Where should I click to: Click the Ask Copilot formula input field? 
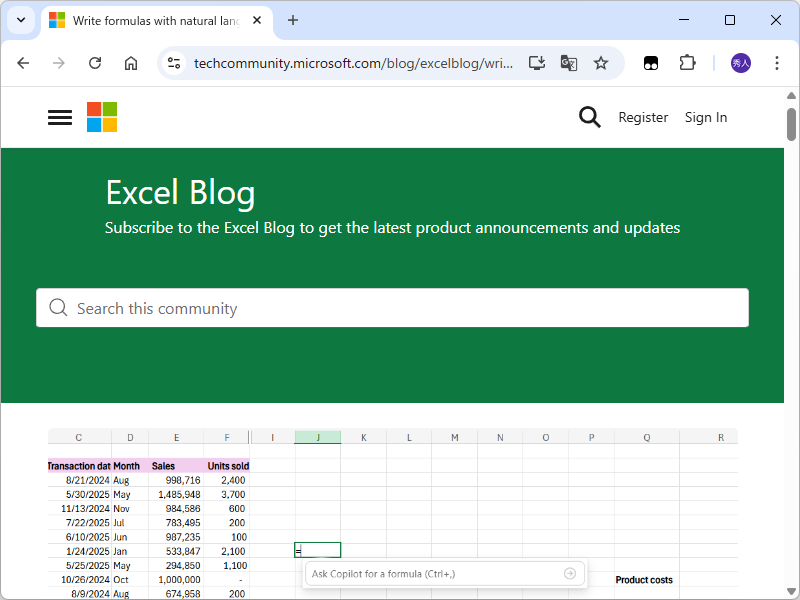(430, 573)
